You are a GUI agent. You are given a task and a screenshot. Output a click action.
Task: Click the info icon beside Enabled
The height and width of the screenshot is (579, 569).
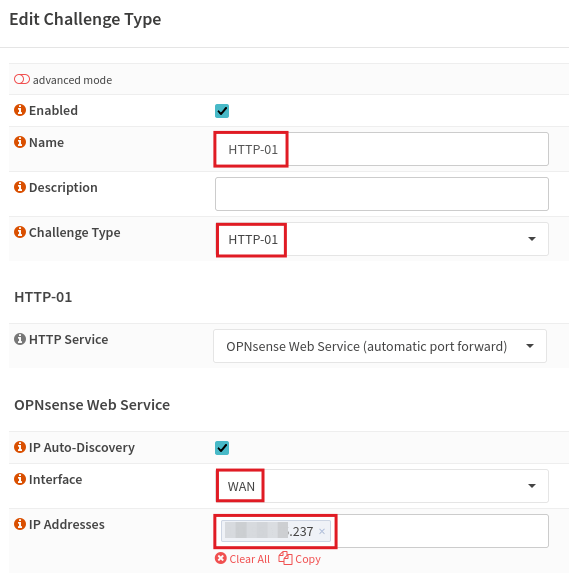(20, 110)
